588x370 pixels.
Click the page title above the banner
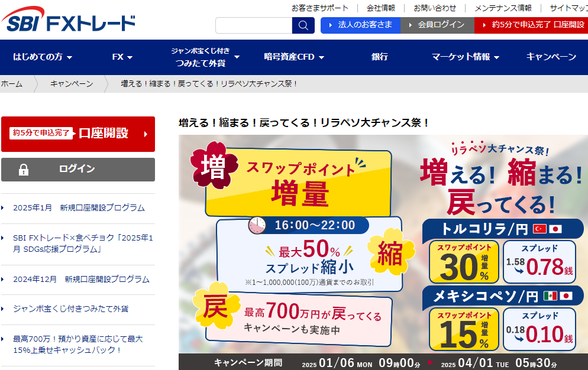click(304, 123)
